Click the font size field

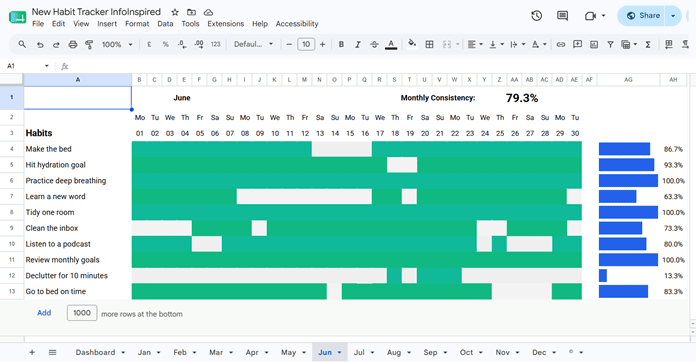click(x=306, y=44)
